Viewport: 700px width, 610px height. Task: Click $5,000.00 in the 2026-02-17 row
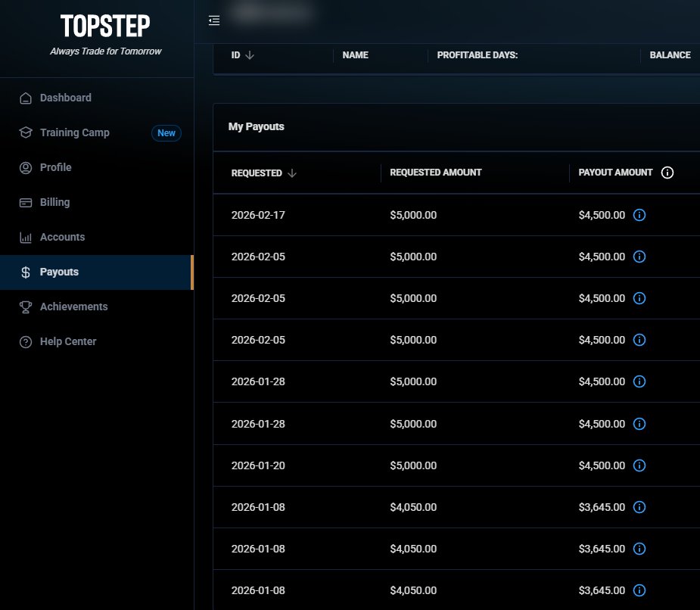point(413,215)
